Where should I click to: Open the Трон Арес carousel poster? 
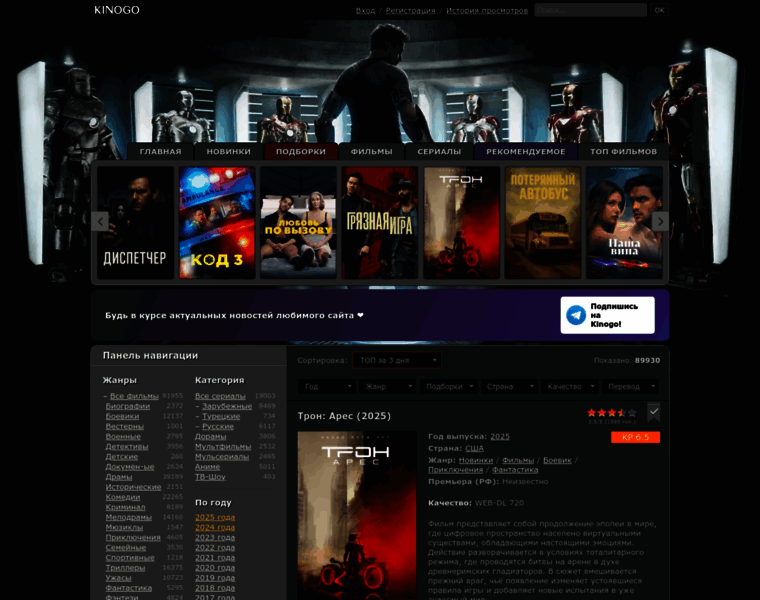pos(461,222)
